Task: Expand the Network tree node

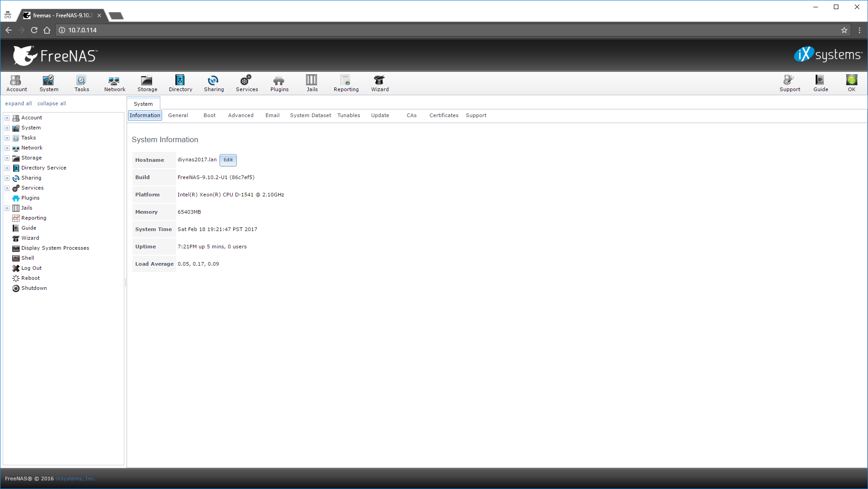Action: [x=7, y=148]
